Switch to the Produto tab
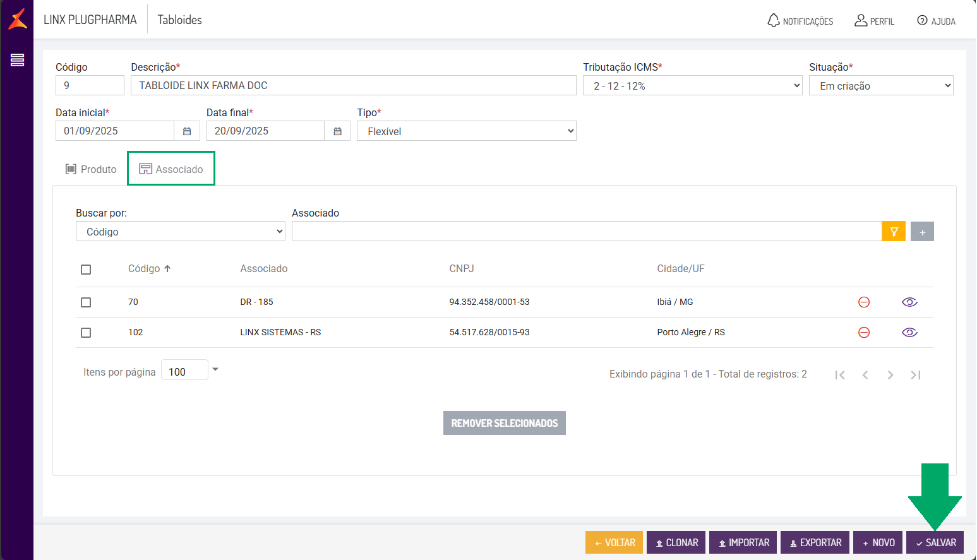The height and width of the screenshot is (560, 977). (x=91, y=169)
